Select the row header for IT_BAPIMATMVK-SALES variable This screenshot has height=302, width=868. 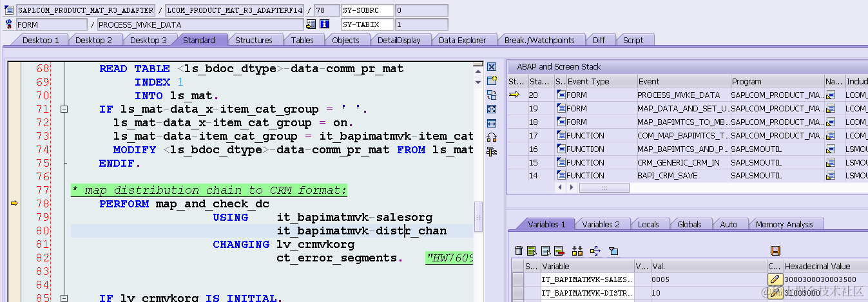(517, 279)
